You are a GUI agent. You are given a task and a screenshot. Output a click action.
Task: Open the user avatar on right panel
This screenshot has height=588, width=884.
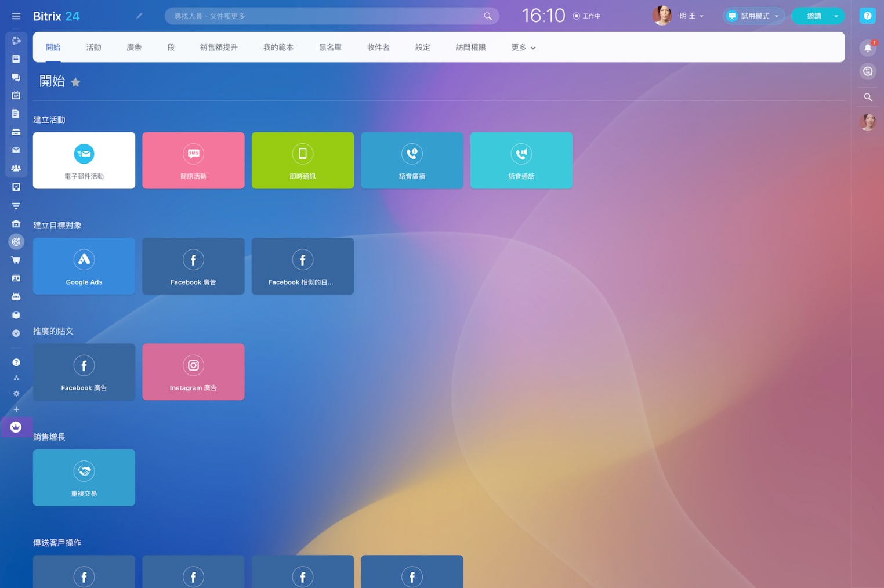pyautogui.click(x=868, y=122)
